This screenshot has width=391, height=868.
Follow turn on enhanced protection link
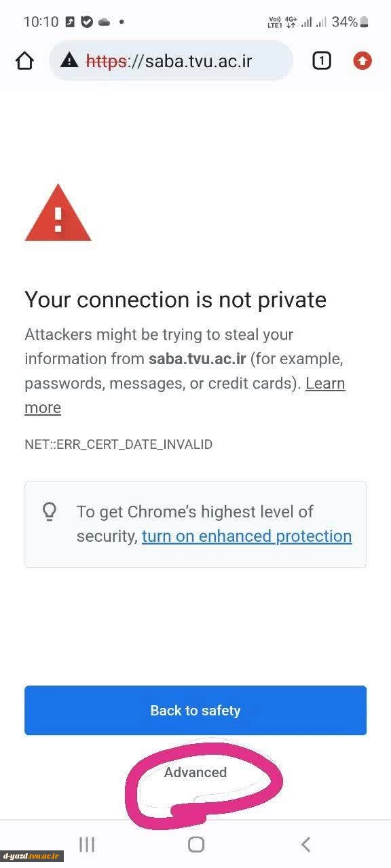coord(247,536)
